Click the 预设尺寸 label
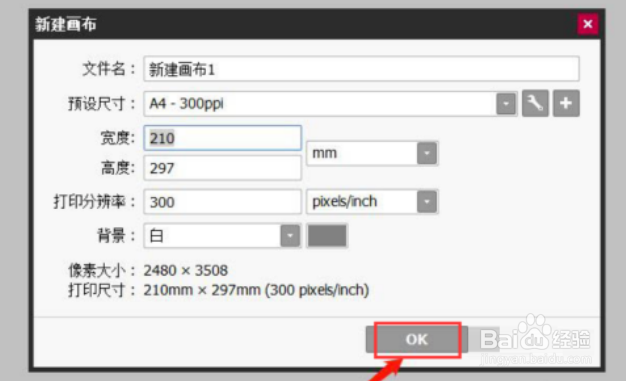626x381 pixels. 101,104
